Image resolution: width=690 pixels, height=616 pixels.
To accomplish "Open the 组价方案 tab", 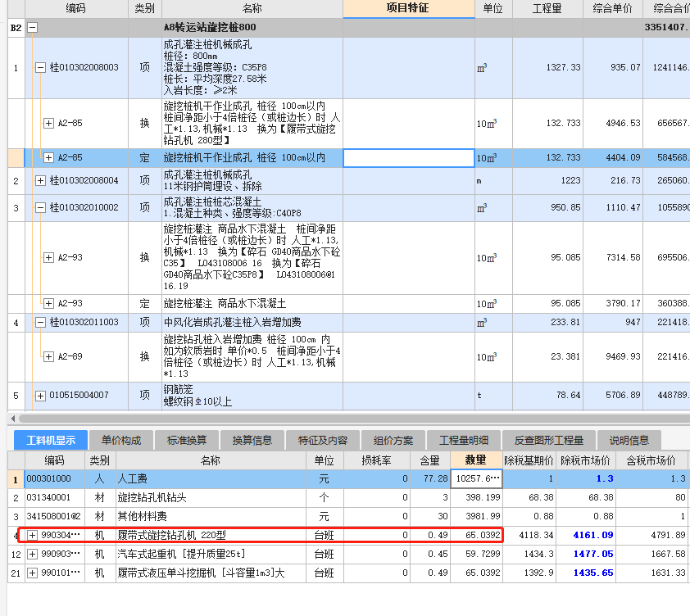I will point(393,440).
